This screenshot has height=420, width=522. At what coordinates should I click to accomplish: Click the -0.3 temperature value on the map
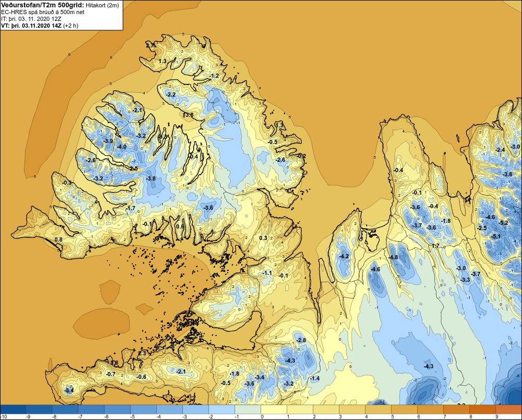(x=67, y=183)
